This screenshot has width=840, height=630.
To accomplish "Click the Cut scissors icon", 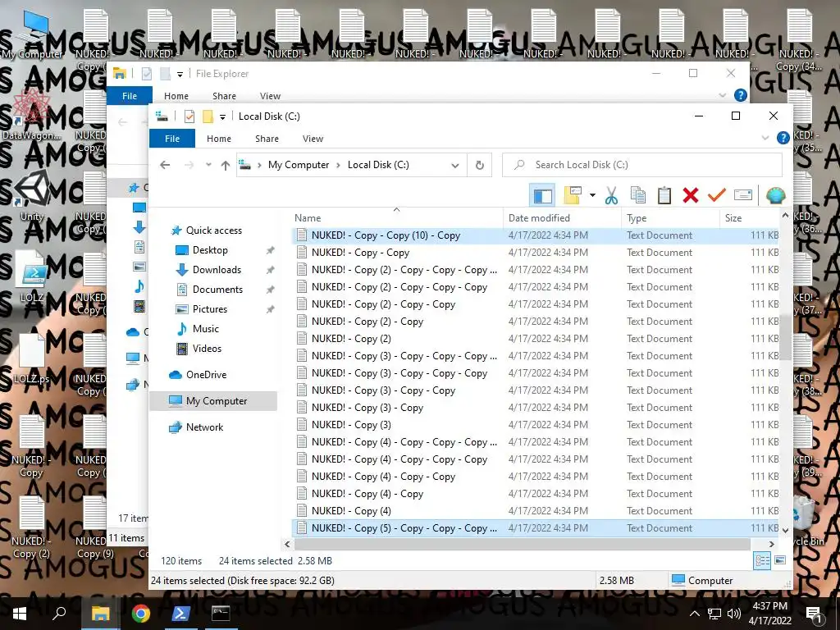I will click(x=611, y=195).
